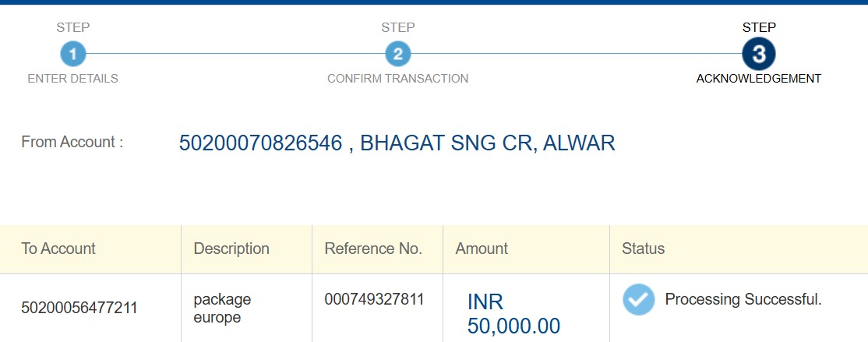The height and width of the screenshot is (342, 868).
Task: Click the step 2 circle icon
Action: click(397, 54)
